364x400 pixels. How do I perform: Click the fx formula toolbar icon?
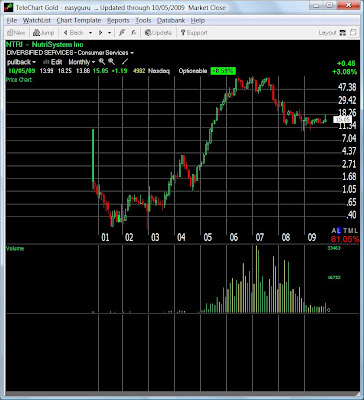[133, 33]
